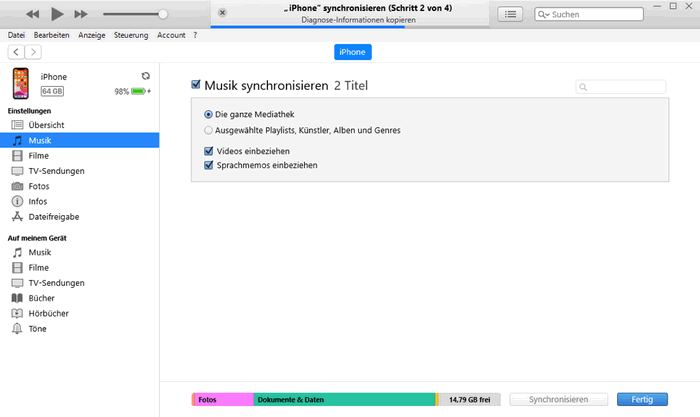
Task: Open Dateifreigabe in the sidebar
Action: (79, 217)
